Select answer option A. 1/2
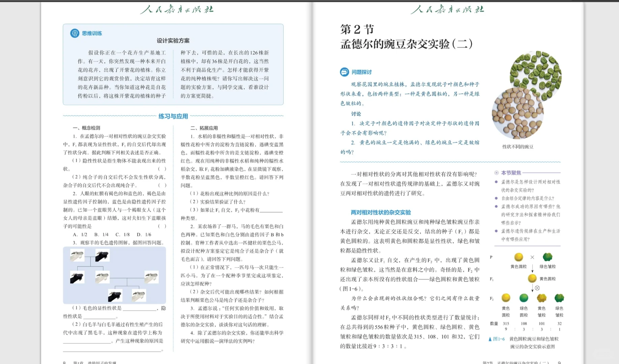Screen dimensions: 619x364 [80, 235]
